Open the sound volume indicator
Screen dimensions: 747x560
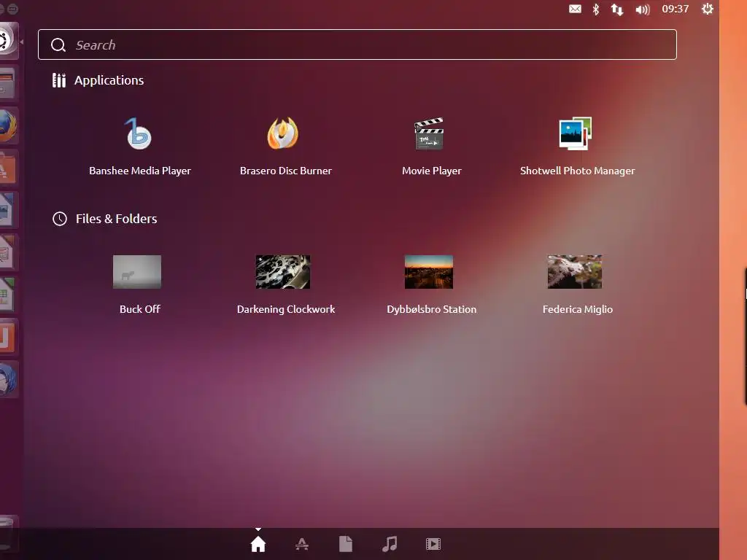click(x=642, y=9)
